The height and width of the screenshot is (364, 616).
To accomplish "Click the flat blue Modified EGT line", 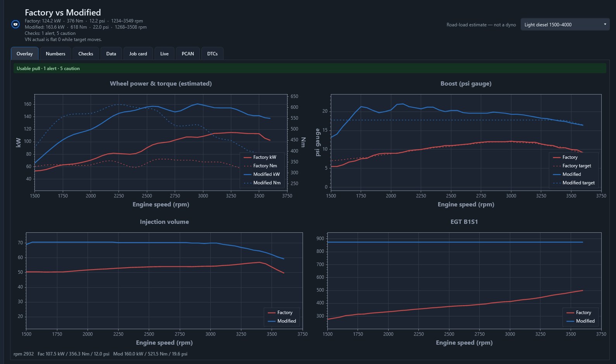I will 455,242.
